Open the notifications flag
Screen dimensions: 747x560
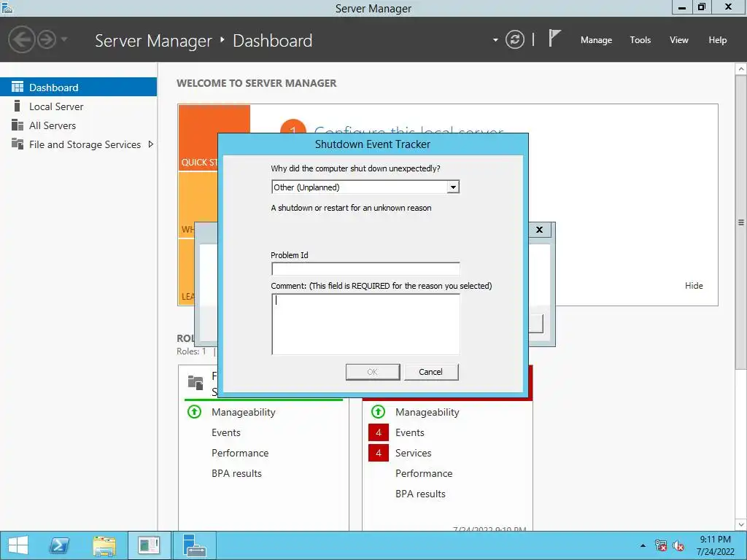pyautogui.click(x=554, y=38)
